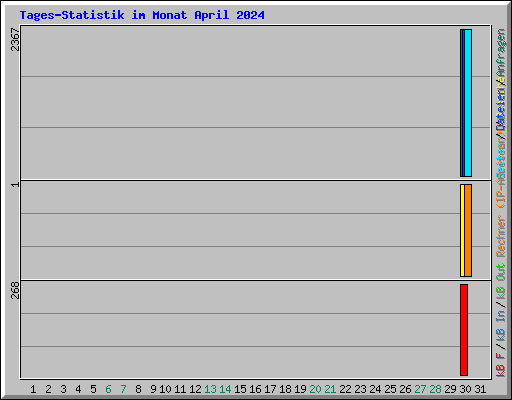Click green weekend day label 13

(x=210, y=389)
